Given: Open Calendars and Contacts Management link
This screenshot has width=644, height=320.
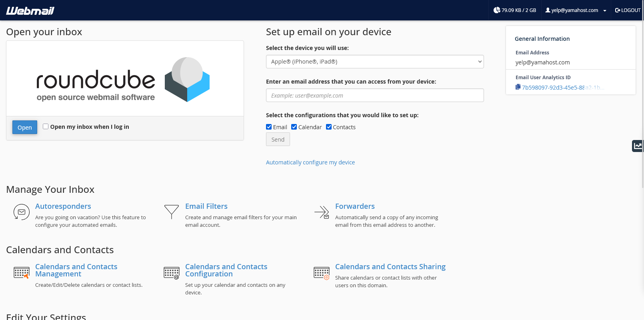Looking at the screenshot, I should (x=76, y=270).
